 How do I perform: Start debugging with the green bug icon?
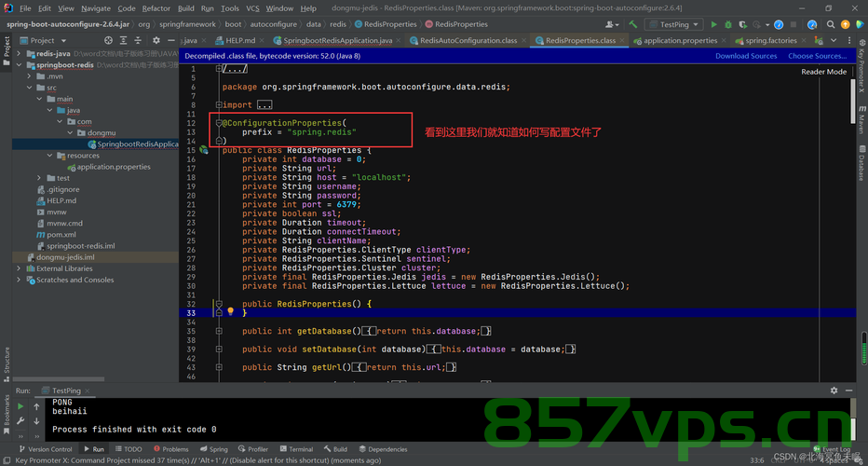click(x=728, y=24)
